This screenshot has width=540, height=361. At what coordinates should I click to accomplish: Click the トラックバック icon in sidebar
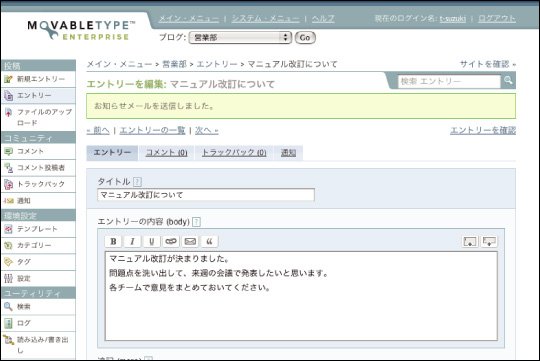[x=8, y=184]
